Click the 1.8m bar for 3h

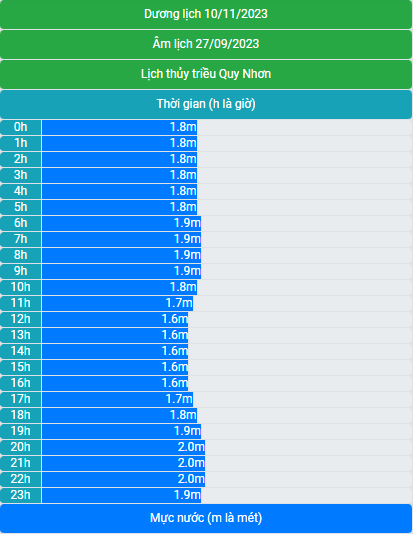(x=120, y=175)
